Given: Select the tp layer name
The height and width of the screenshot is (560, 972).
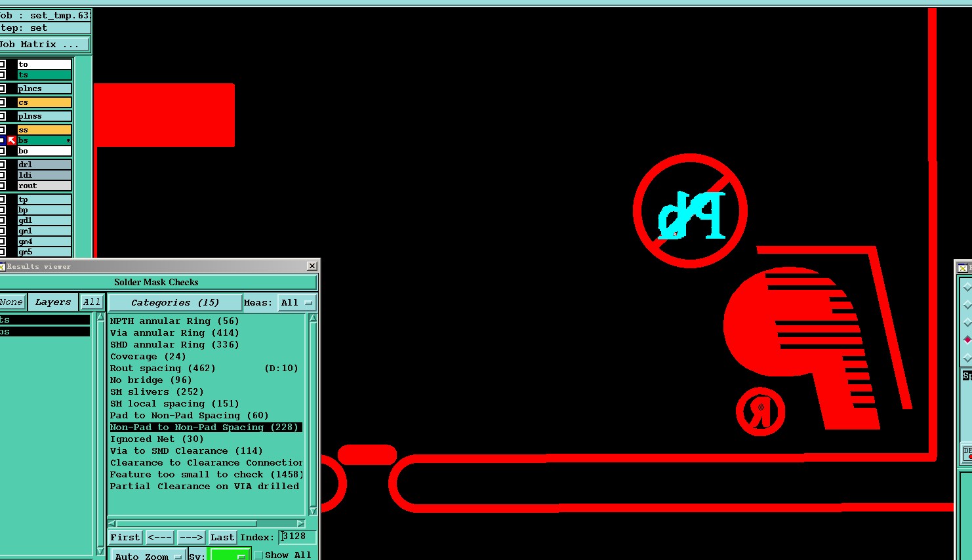Looking at the screenshot, I should (44, 199).
